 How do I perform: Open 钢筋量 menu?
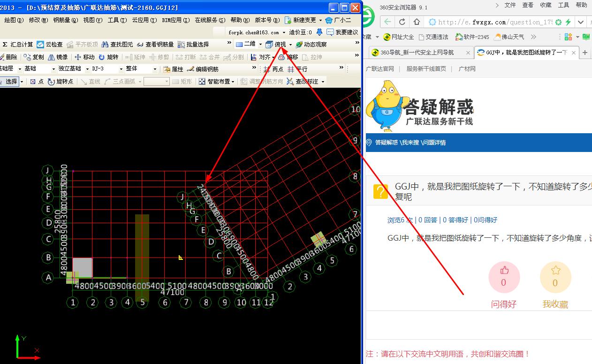pos(65,20)
